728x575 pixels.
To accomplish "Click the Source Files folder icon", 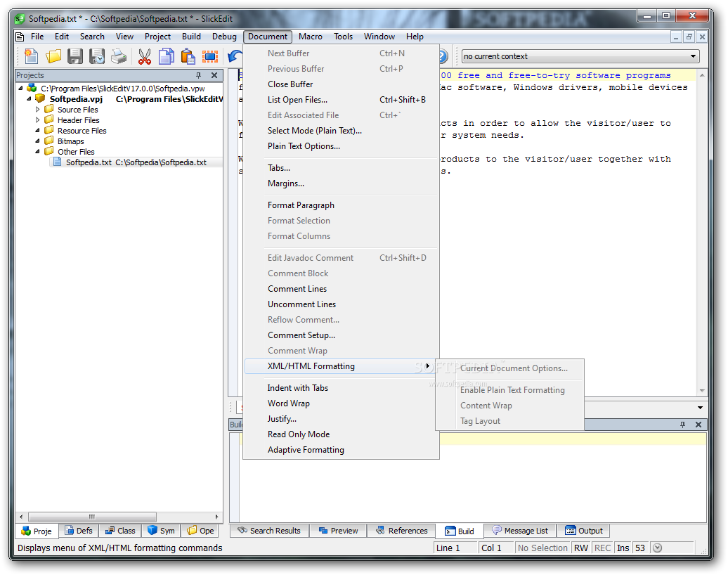I will point(48,109).
